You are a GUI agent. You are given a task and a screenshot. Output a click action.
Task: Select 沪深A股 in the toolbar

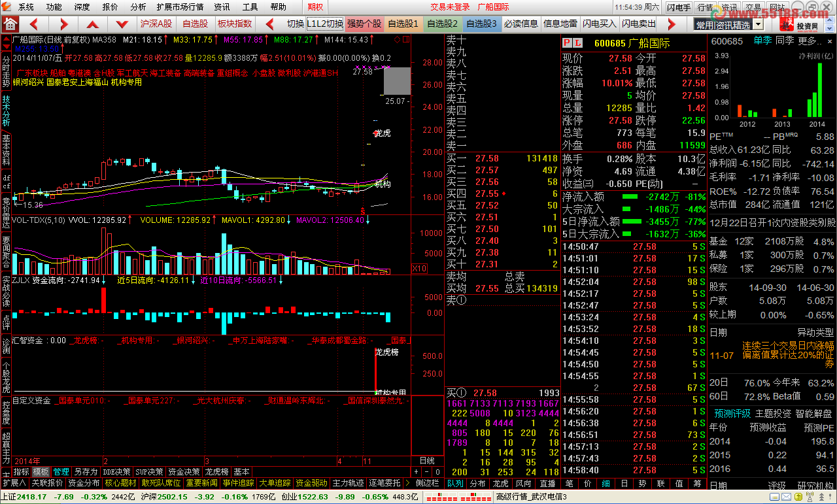(x=156, y=24)
